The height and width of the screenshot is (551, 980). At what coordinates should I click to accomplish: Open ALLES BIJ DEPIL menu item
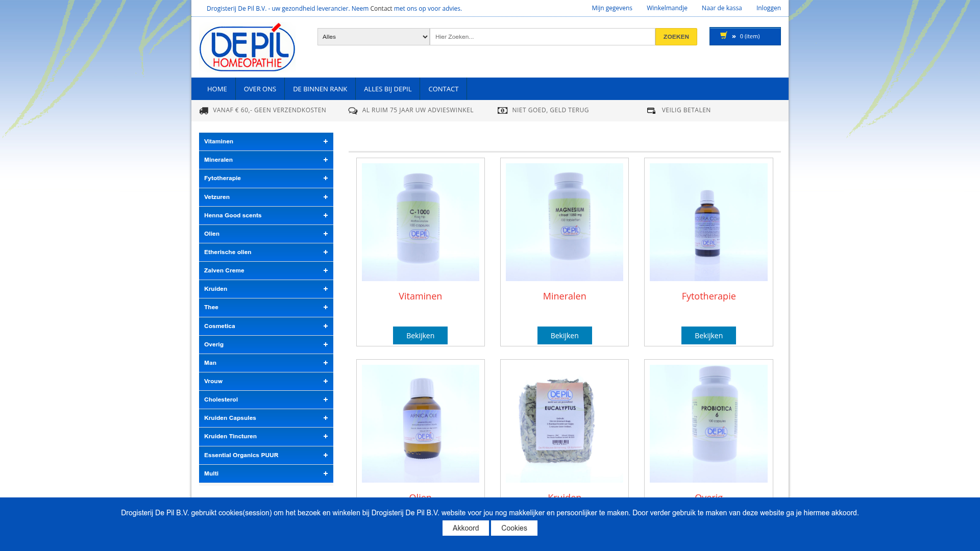click(387, 89)
